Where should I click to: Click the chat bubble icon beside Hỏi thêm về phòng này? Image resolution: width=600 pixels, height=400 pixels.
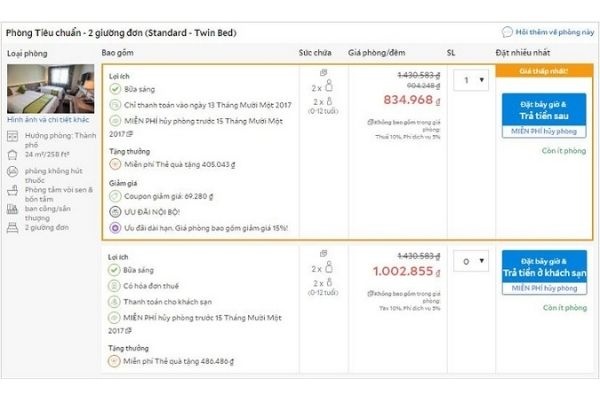[507, 33]
